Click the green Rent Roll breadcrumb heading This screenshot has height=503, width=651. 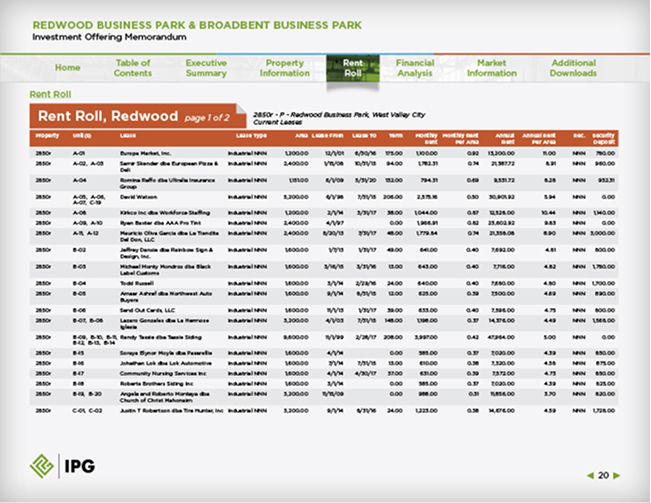[50, 95]
